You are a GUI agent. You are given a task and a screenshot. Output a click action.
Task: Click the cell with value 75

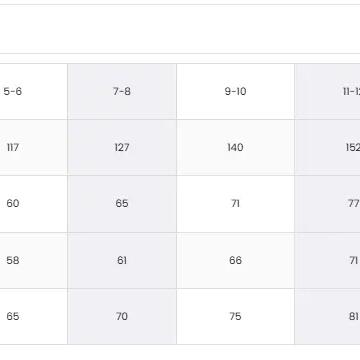pyautogui.click(x=235, y=316)
